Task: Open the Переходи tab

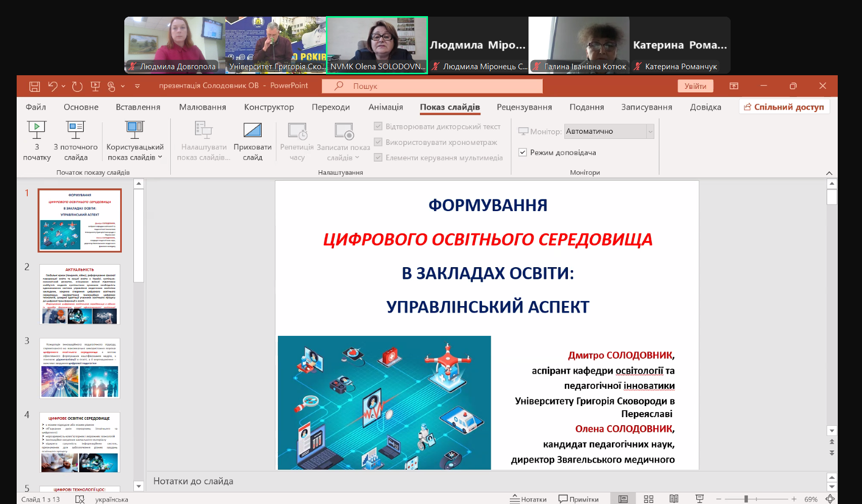Action: coord(330,107)
